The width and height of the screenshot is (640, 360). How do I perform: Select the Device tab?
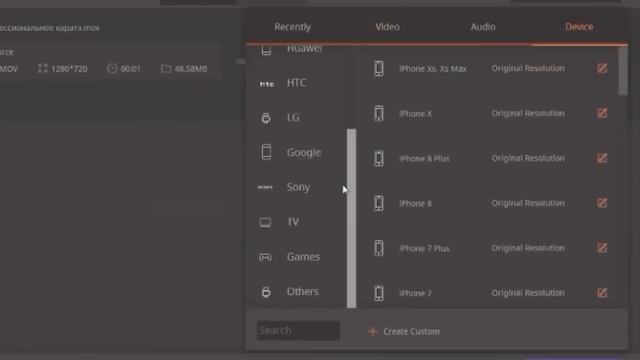tap(579, 27)
